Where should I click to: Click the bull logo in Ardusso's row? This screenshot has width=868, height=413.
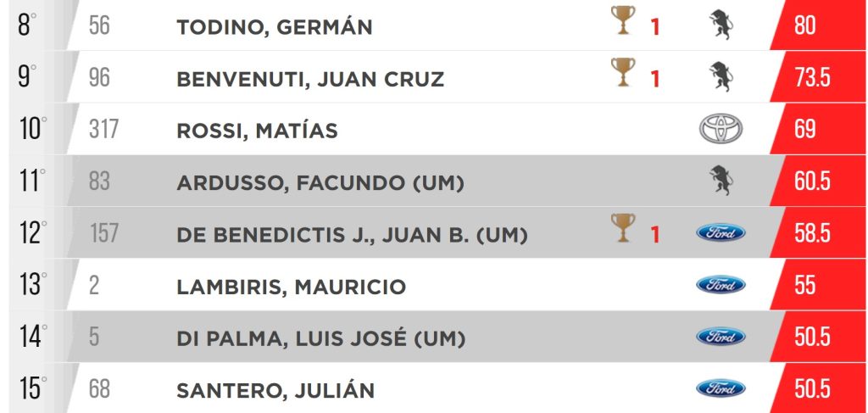pos(721,181)
